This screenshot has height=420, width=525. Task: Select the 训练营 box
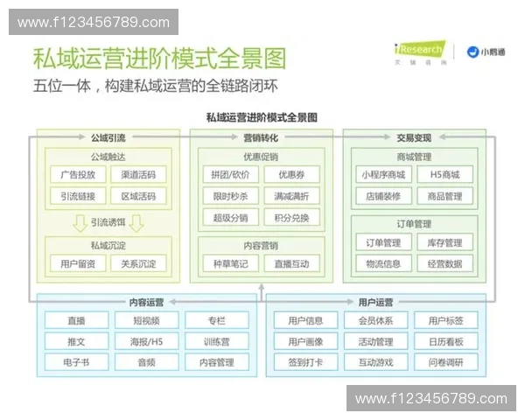(x=217, y=341)
